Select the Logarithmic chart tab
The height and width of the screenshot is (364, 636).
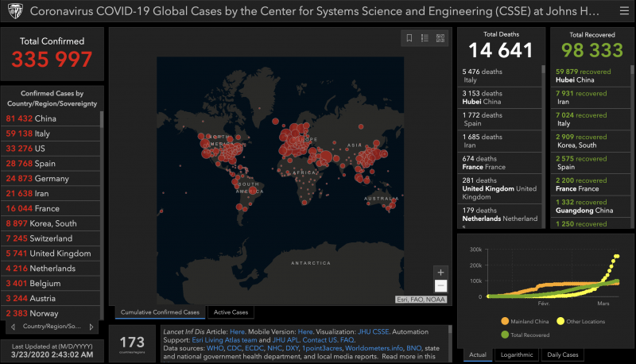[517, 354]
